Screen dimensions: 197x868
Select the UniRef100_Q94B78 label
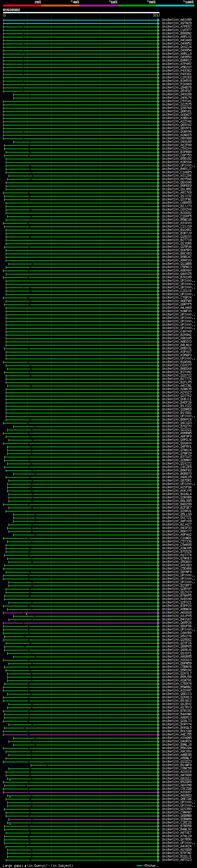[177, 88]
